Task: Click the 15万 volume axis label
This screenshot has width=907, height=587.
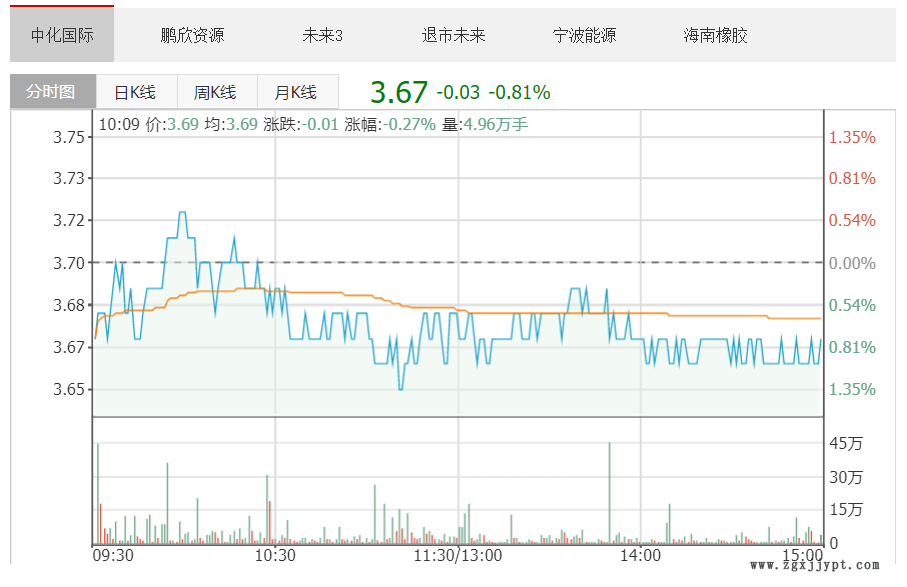Action: coord(846,510)
